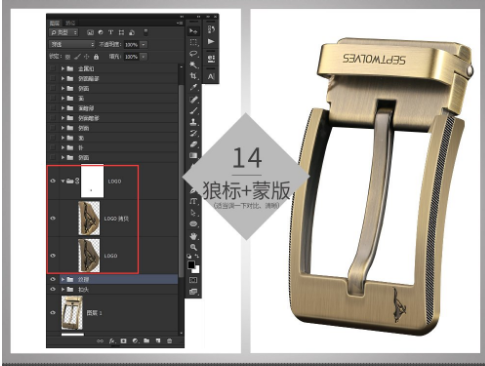Filter layers by pixel layers
Image resolution: width=485 pixels, height=366 pixels.
[90, 32]
